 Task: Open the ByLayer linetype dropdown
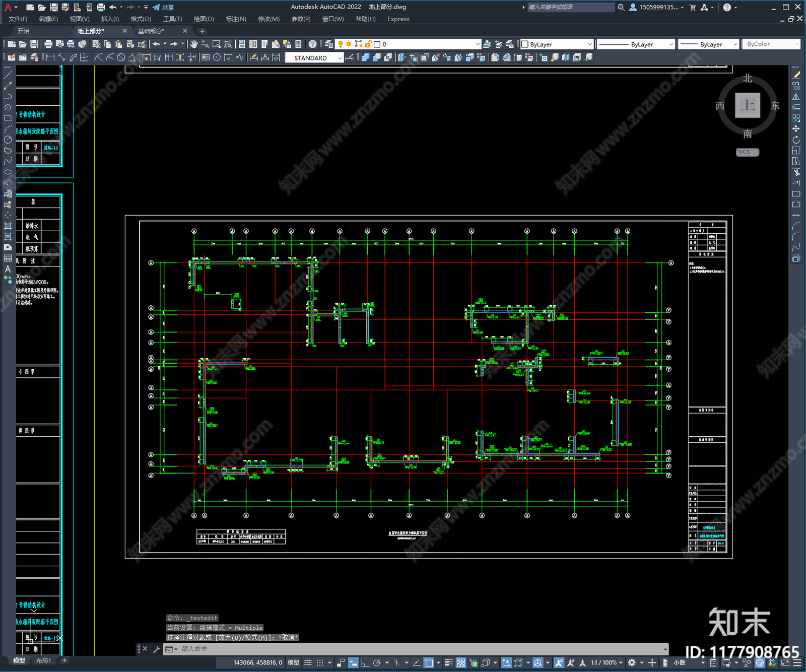(x=636, y=44)
